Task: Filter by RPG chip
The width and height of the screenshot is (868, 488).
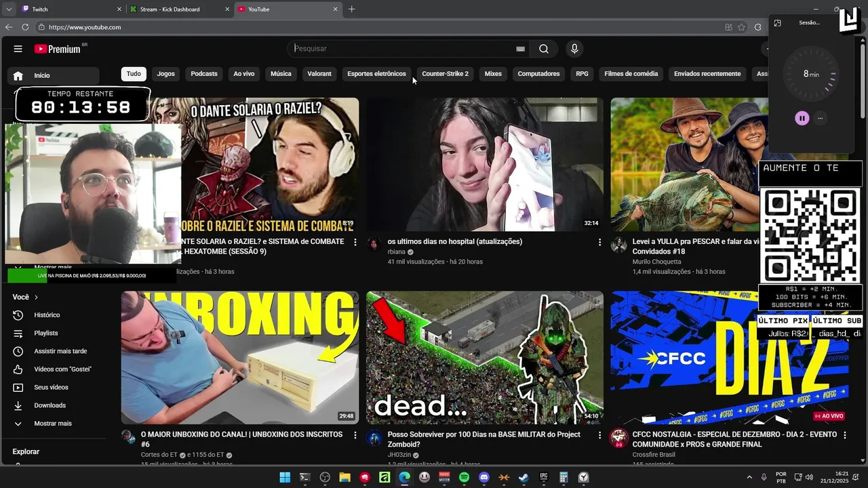Action: (582, 74)
